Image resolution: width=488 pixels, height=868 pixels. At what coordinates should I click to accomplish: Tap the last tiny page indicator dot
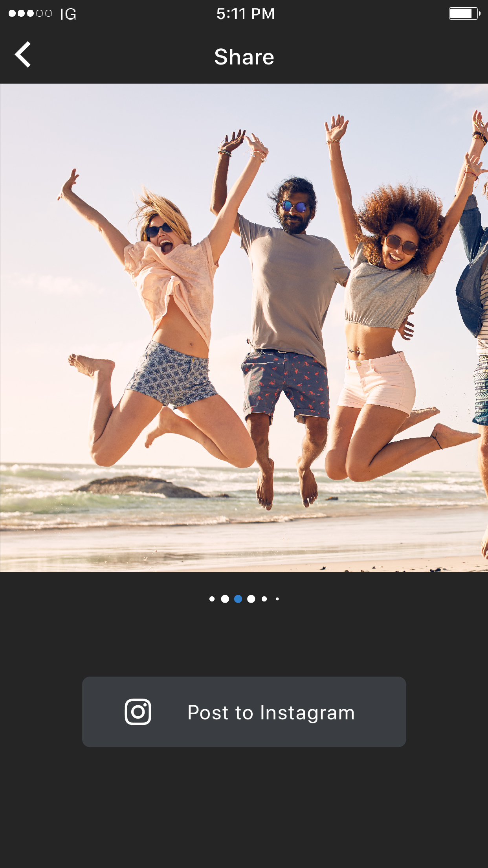coord(277,599)
